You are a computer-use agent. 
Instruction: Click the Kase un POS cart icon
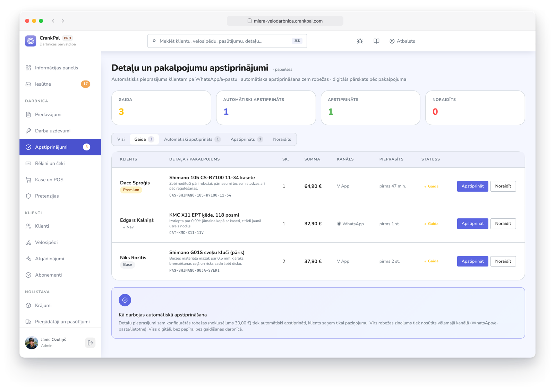(x=28, y=180)
